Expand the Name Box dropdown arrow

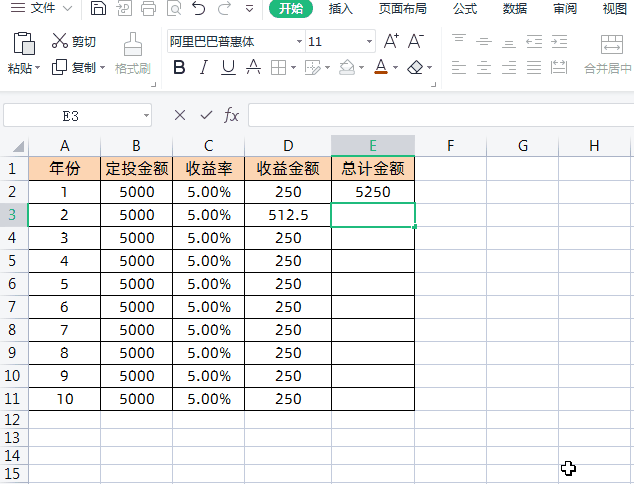click(146, 116)
